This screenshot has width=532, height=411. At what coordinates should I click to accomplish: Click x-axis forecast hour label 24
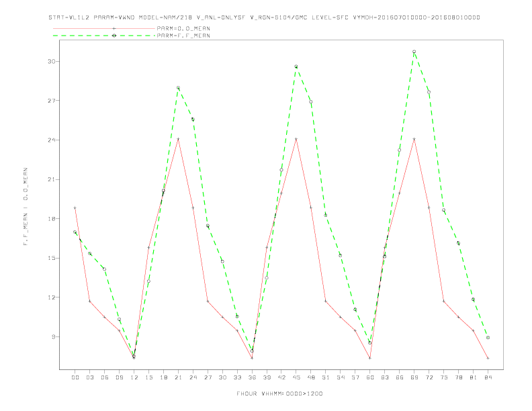point(193,377)
